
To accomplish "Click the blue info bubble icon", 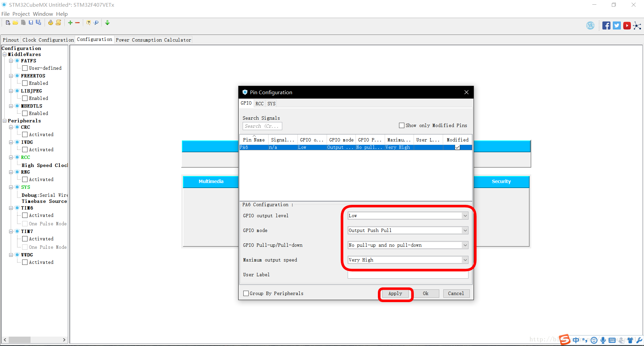I will coord(96,22).
